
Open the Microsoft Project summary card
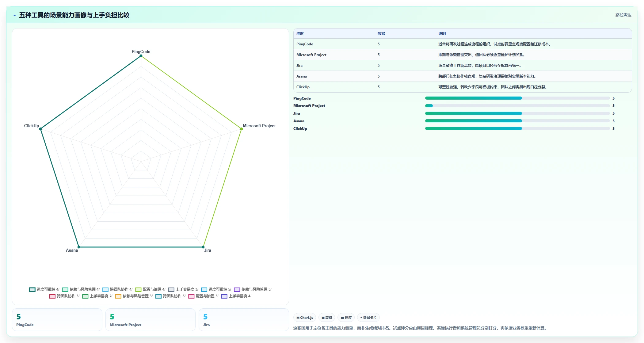point(151,320)
